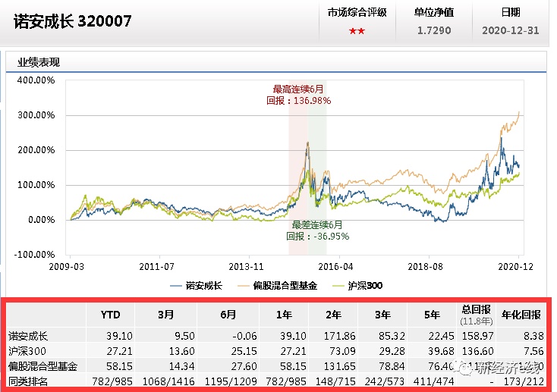557x392 pixels.
Task: Click the 市场综合评级 header label
Action: click(x=357, y=13)
